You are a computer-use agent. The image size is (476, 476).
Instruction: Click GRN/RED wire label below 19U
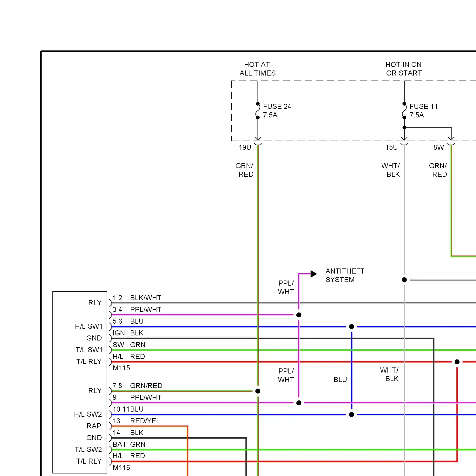[244, 170]
